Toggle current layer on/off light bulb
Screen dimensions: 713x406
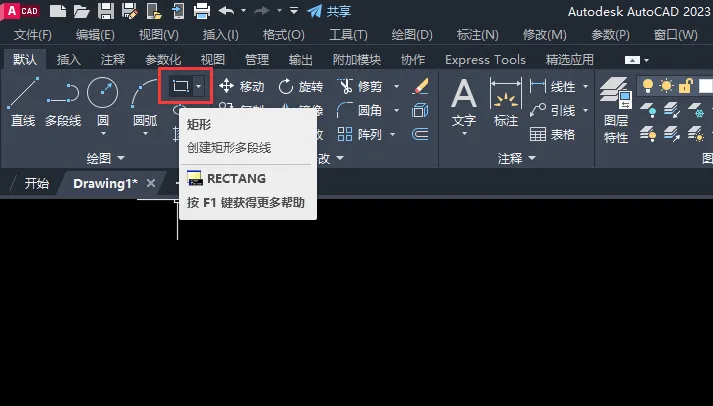(x=648, y=85)
